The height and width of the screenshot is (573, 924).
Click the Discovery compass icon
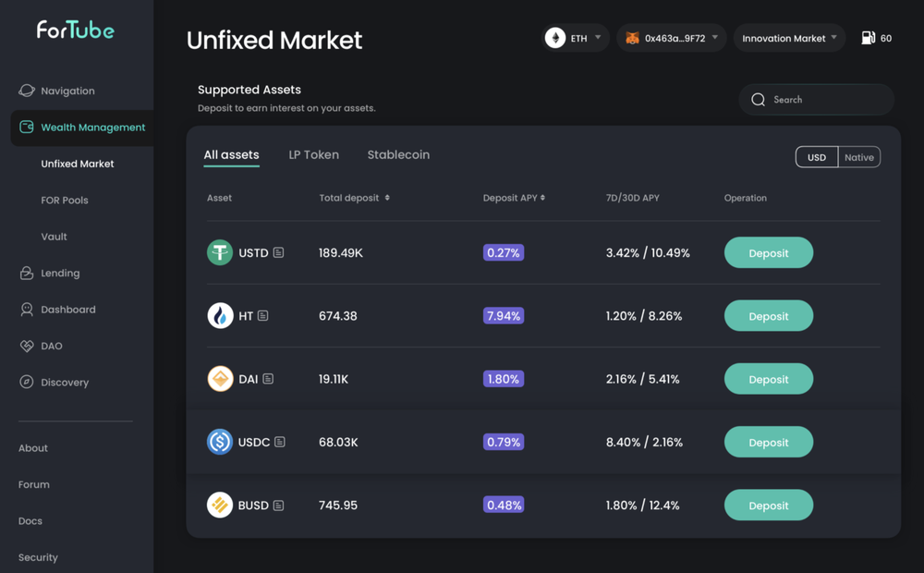27,382
